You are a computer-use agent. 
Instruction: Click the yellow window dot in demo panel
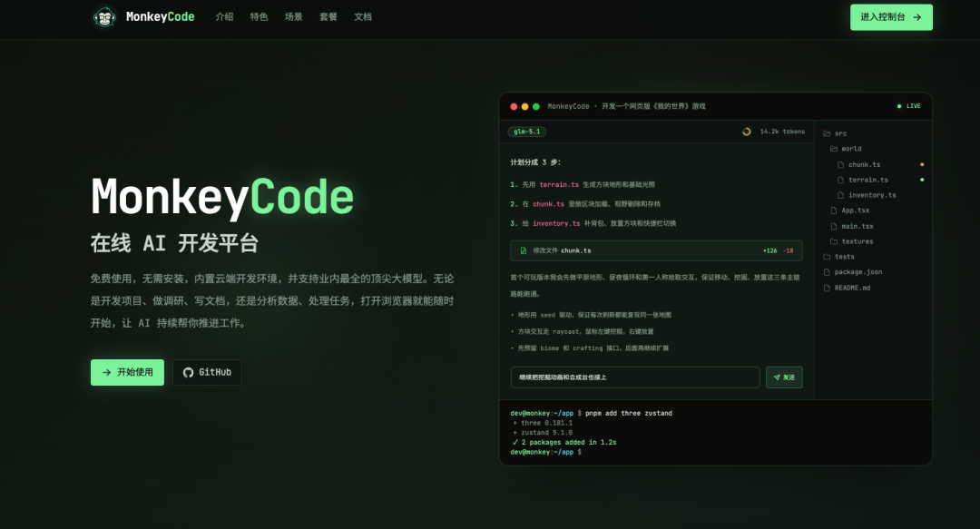pyautogui.click(x=525, y=106)
